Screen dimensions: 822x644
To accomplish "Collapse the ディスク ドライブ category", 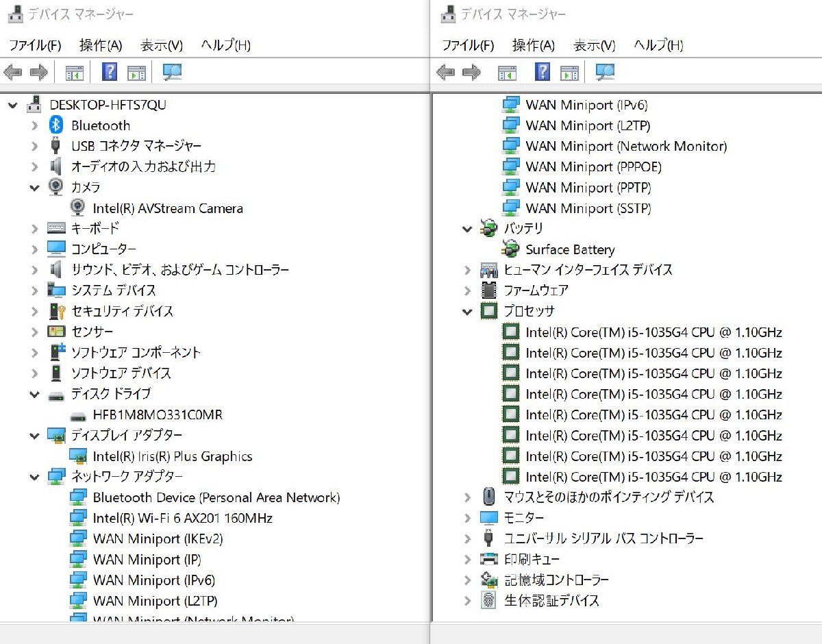I will [x=34, y=394].
